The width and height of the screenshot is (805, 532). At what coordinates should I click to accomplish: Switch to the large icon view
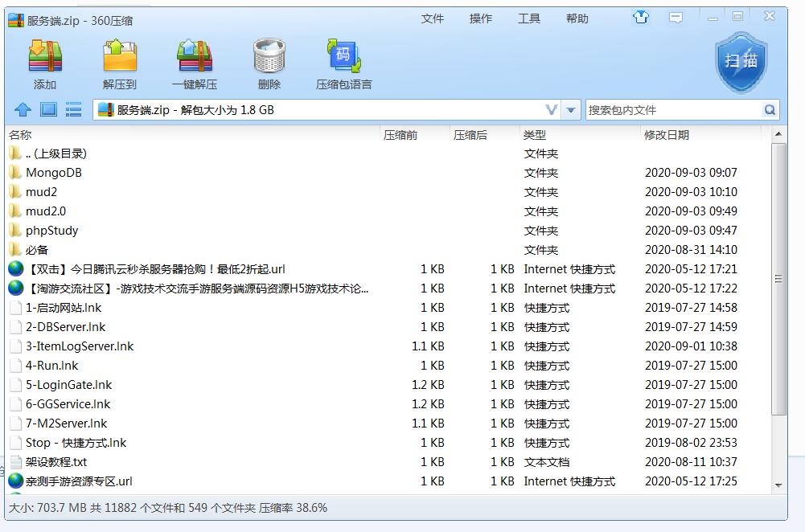pos(48,110)
